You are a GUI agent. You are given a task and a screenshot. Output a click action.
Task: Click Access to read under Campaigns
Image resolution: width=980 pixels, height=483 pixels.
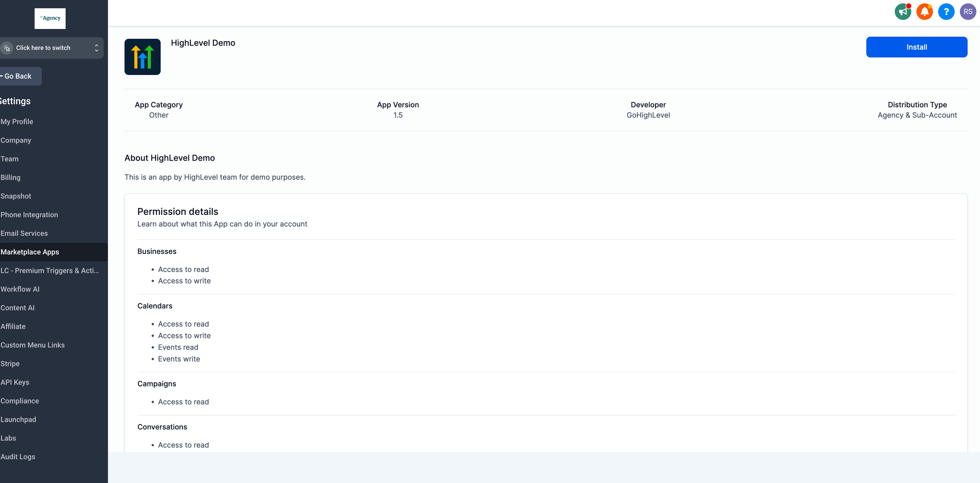tap(183, 402)
